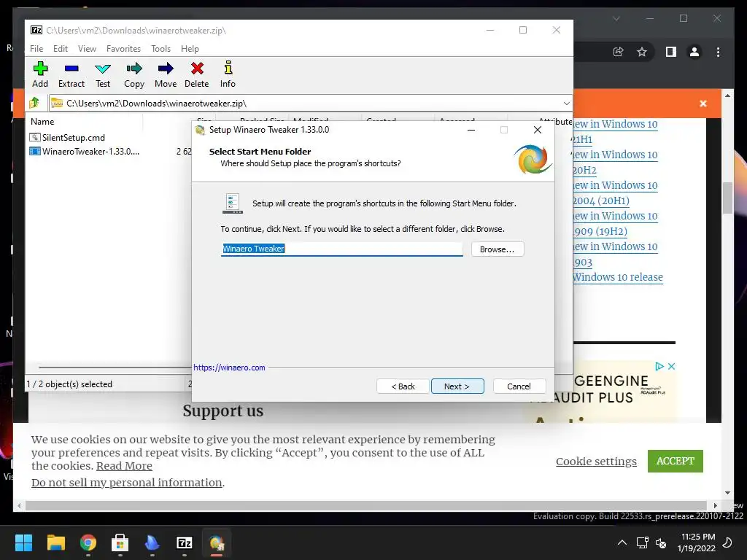Click the Start Menu folder name field
The width and height of the screenshot is (747, 560).
[x=341, y=249]
